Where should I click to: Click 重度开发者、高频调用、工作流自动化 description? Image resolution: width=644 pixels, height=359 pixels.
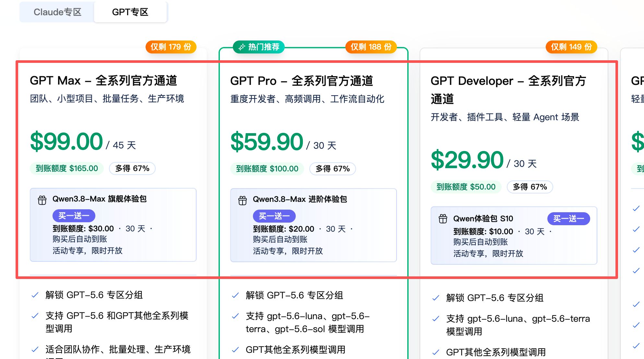[307, 99]
